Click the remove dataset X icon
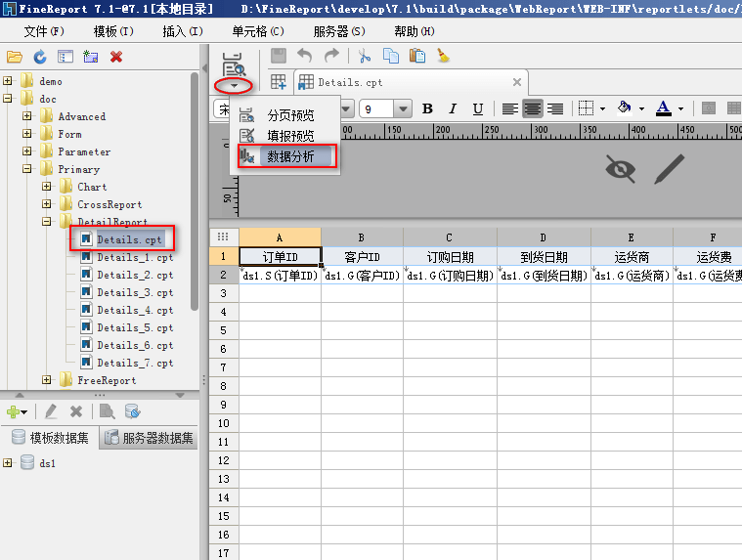The image size is (742, 560). pos(76,412)
